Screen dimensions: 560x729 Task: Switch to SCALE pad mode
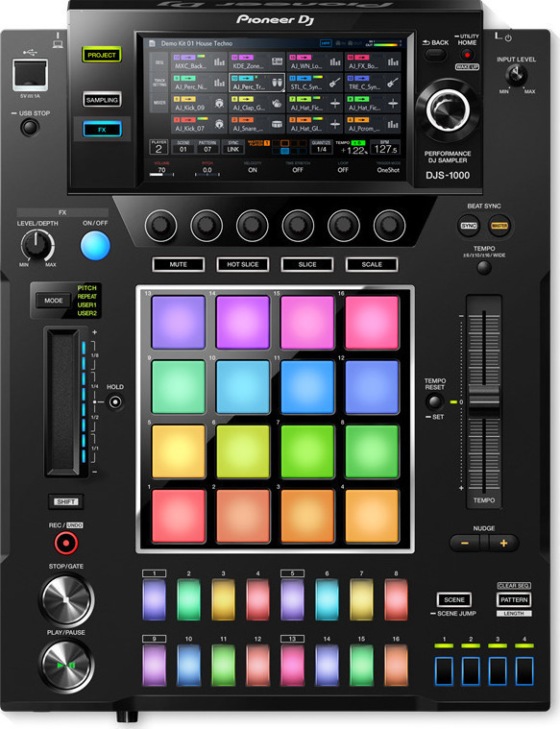tap(372, 264)
